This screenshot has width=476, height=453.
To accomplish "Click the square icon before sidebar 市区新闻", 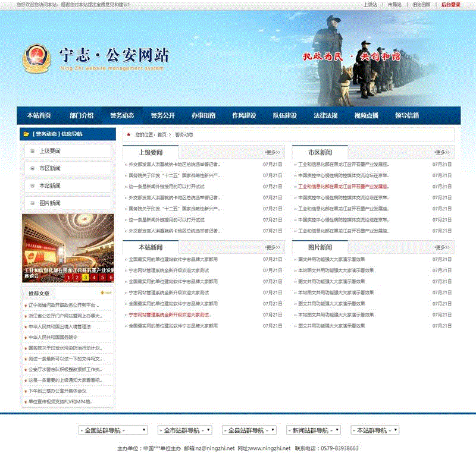I will pyautogui.click(x=33, y=169).
